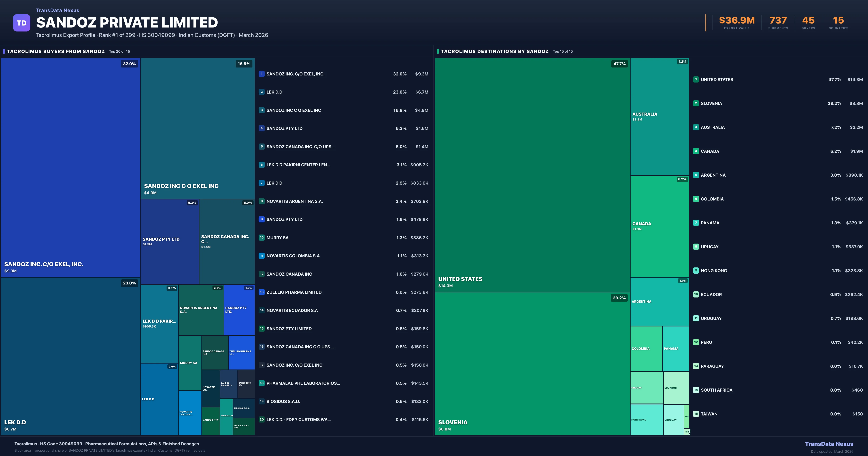Image resolution: width=868 pixels, height=456 pixels.
Task: Click the purple TD logo icon
Action: 22,23
